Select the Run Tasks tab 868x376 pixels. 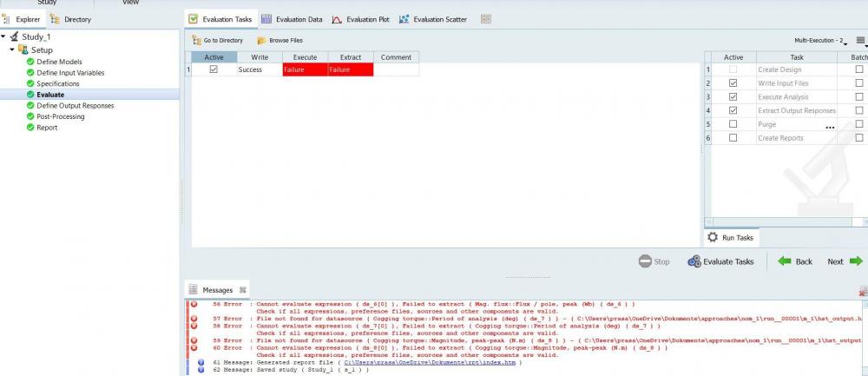(x=731, y=238)
